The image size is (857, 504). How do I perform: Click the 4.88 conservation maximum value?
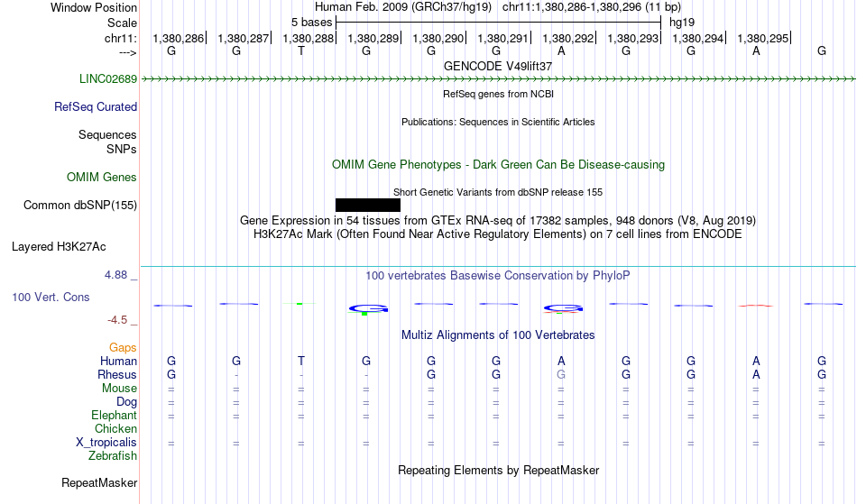115,275
